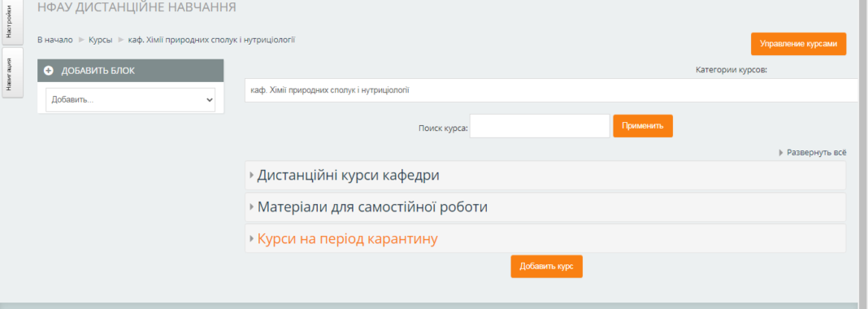Click the НФАУ ДИСТАНЦІЙНЕ НАВЧАННЯ heading
The height and width of the screenshot is (309, 868).
point(137,7)
